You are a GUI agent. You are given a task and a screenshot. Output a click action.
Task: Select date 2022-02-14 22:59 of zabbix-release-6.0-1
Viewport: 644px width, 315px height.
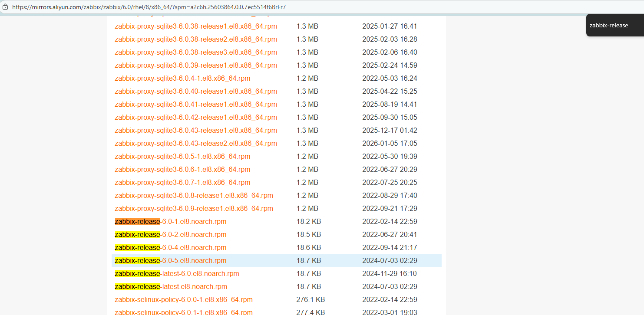click(390, 222)
